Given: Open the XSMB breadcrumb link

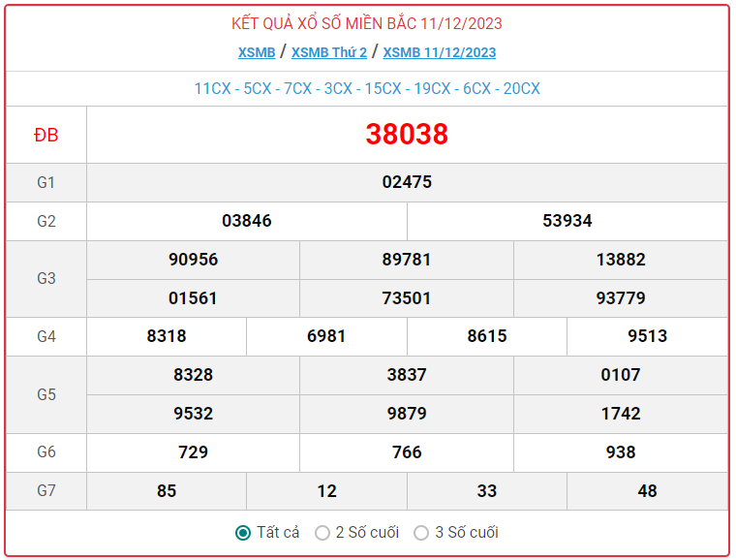Looking at the screenshot, I should click(x=257, y=52).
